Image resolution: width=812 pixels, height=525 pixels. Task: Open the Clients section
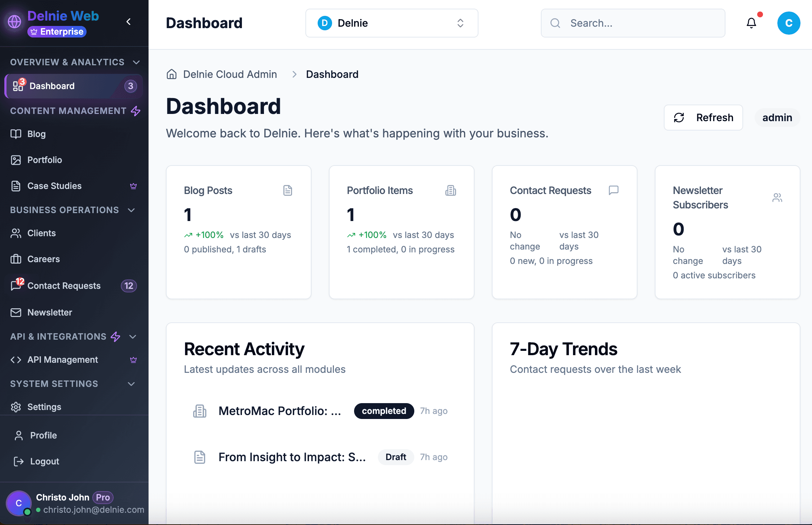(41, 233)
